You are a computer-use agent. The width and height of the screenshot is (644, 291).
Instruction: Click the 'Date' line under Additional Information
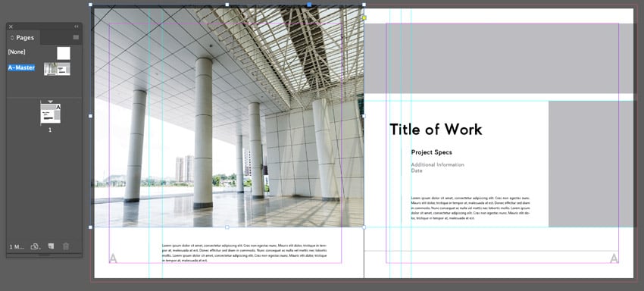417,171
